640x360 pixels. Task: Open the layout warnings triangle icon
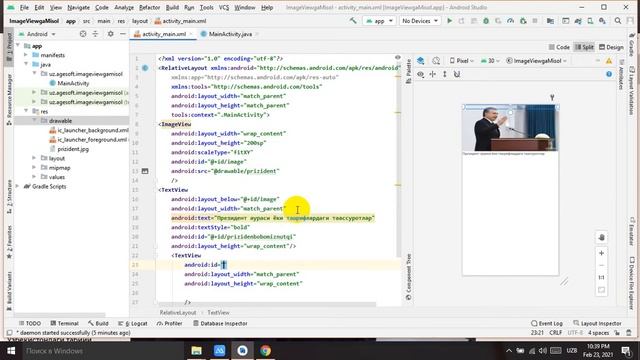click(x=609, y=61)
